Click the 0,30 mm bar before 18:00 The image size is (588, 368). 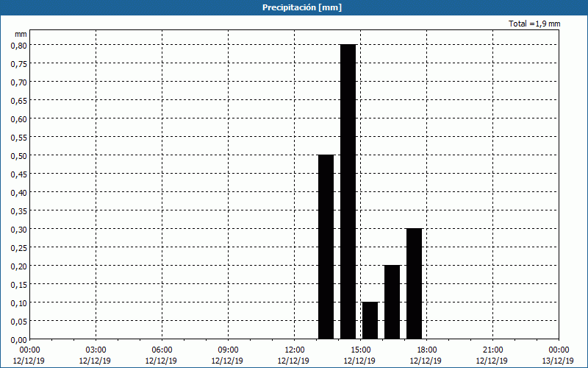(x=414, y=283)
